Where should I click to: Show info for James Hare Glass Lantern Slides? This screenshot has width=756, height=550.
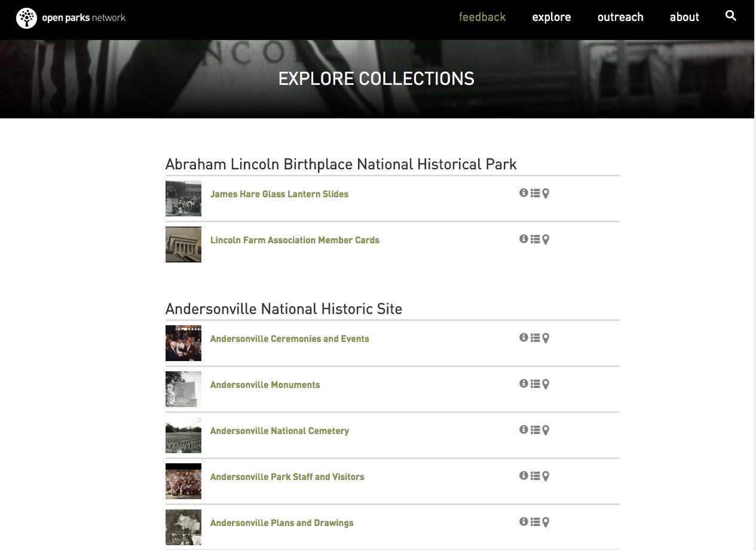click(x=524, y=192)
